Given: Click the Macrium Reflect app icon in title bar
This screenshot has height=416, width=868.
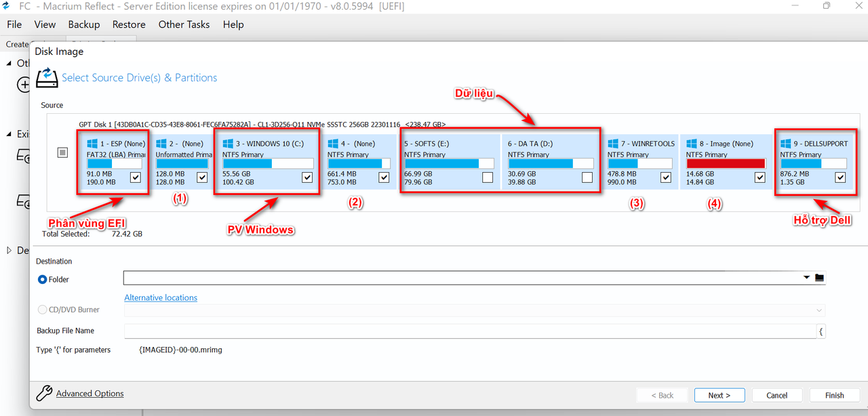Looking at the screenshot, I should click(x=5, y=6).
